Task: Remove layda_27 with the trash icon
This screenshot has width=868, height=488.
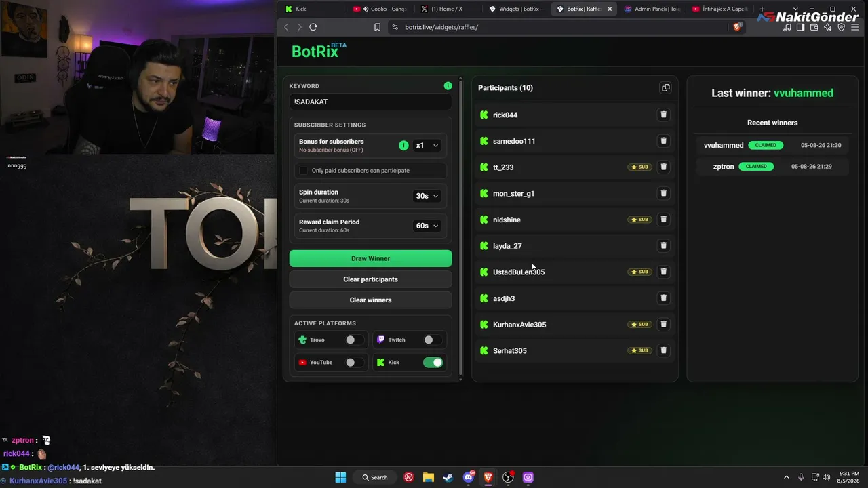Action: (664, 245)
